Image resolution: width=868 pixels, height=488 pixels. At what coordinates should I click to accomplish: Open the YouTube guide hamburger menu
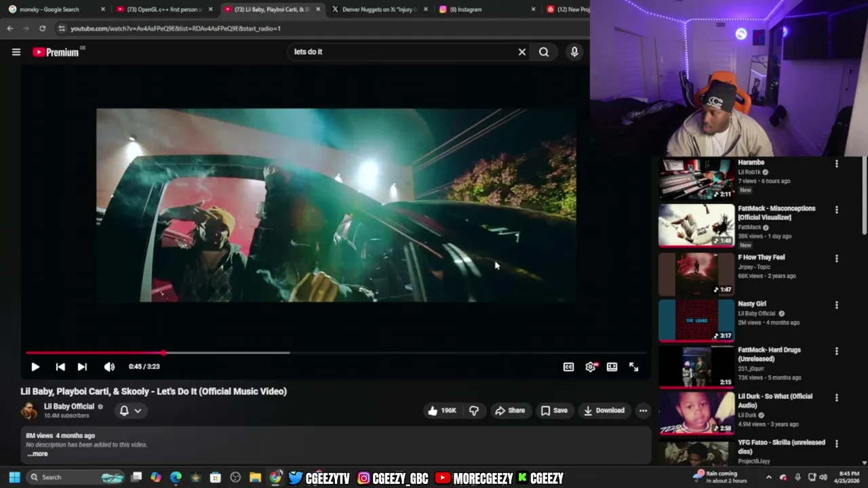[16, 52]
